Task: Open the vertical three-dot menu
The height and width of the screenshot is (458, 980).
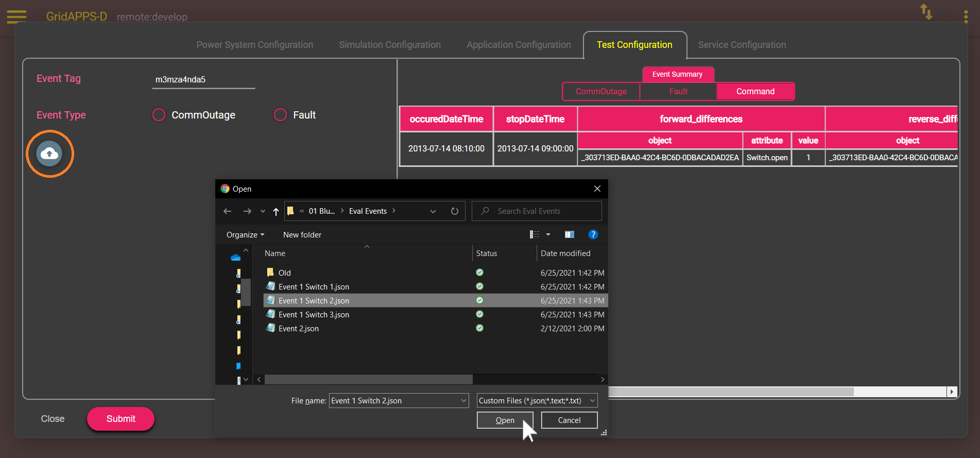Action: tap(966, 16)
